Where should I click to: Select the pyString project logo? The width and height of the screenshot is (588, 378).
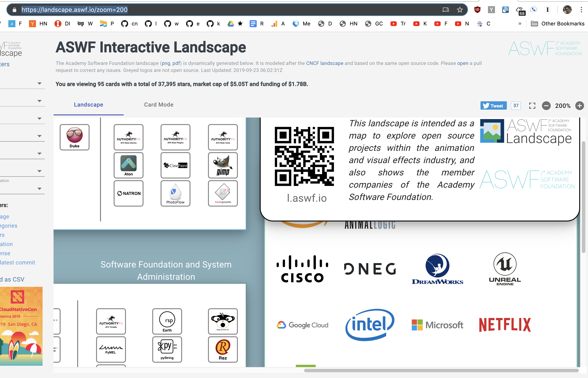[167, 349]
